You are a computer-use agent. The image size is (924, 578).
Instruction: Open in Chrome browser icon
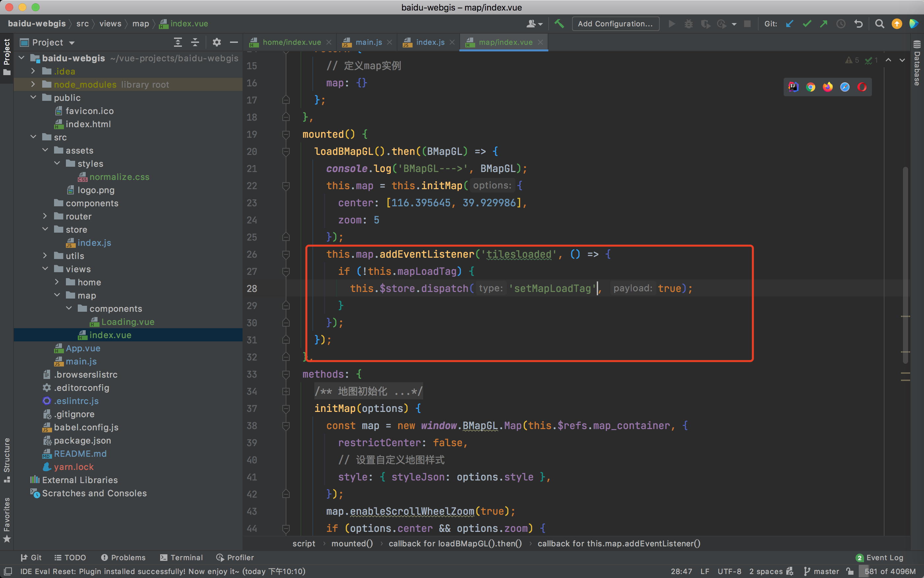coord(810,87)
